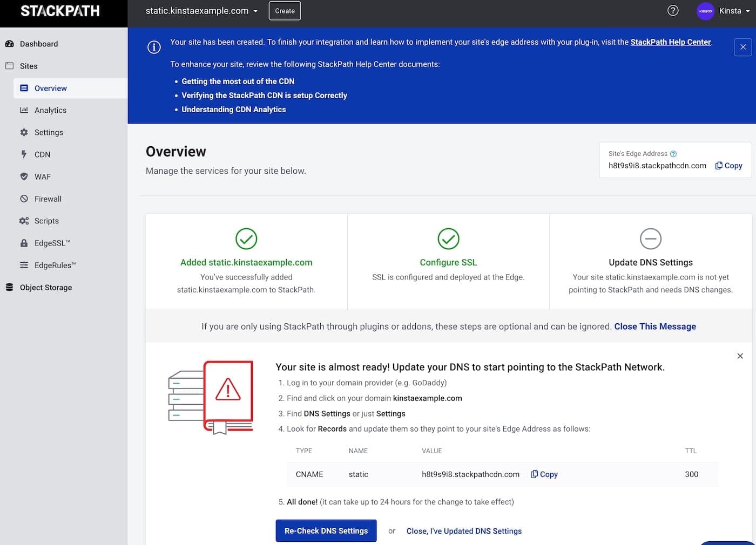Open Object Storage from its sidebar icon
756x545 pixels.
click(x=9, y=287)
